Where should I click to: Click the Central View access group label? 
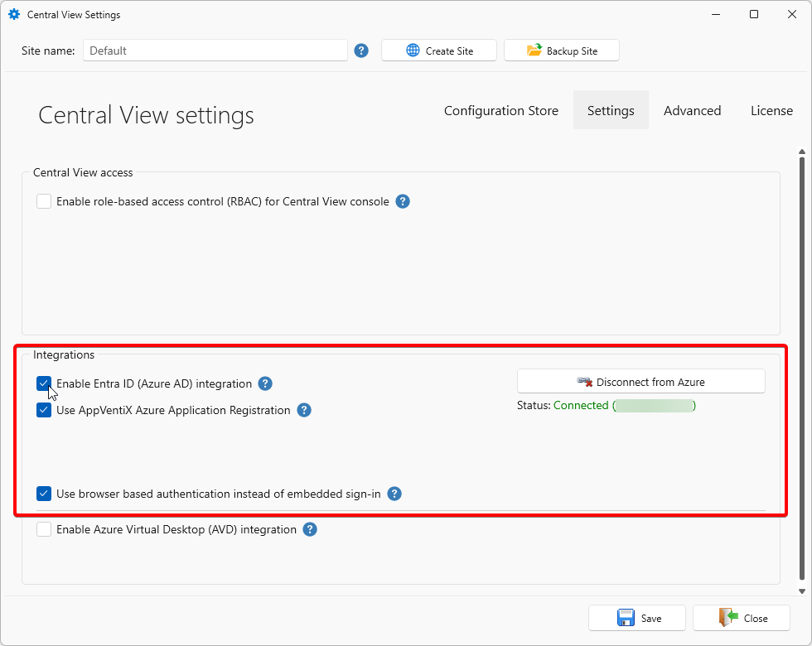83,172
